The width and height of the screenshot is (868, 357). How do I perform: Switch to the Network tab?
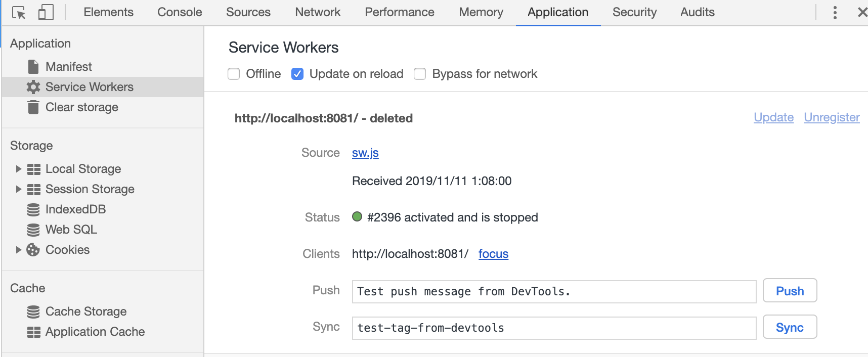[318, 12]
